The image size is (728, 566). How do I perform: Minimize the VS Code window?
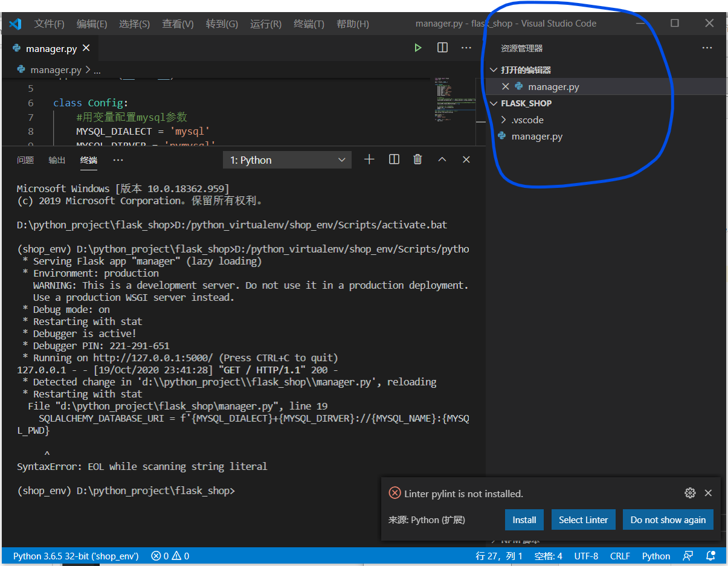[640, 24]
